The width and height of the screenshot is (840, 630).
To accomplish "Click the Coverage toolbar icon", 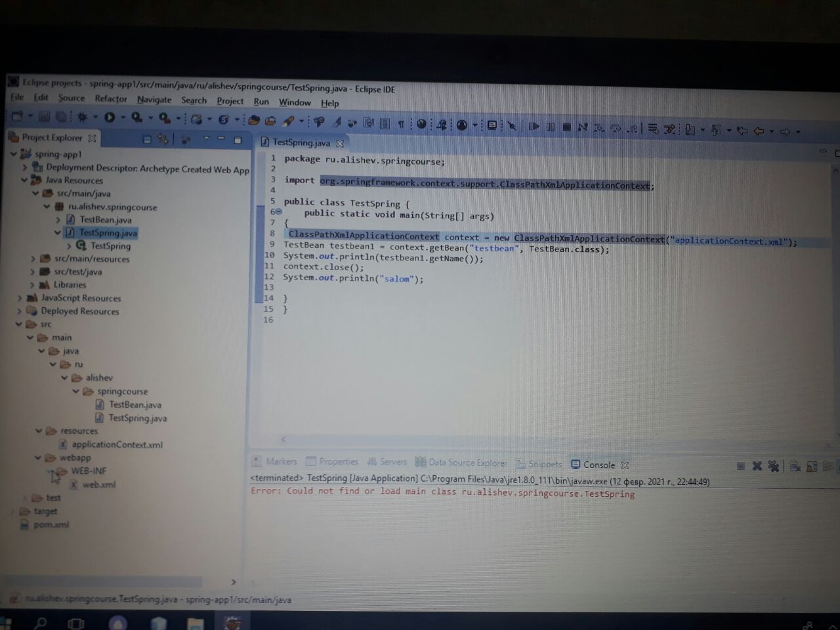I will pyautogui.click(x=136, y=117).
